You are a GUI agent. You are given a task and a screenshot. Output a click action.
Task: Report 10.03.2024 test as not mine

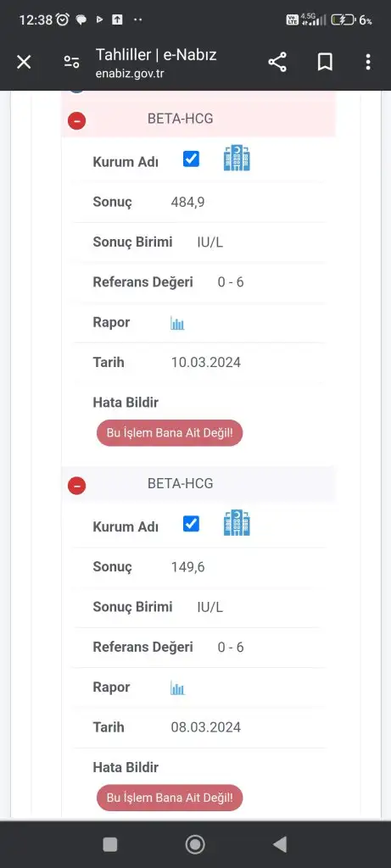click(x=170, y=433)
